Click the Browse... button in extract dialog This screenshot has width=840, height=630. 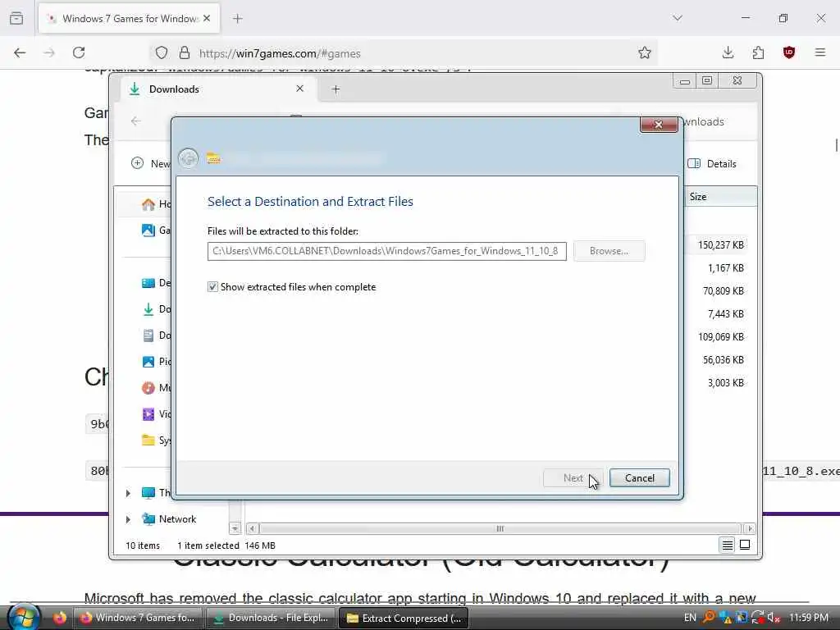(x=609, y=251)
